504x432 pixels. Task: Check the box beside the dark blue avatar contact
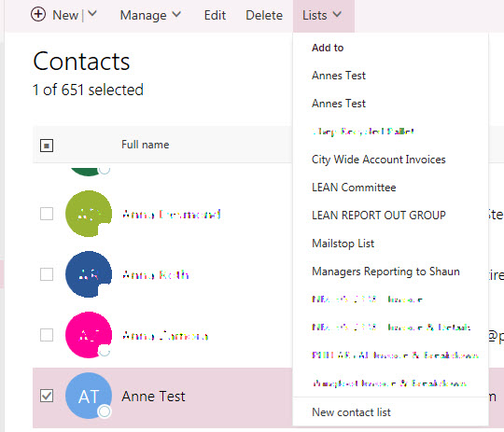pos(47,274)
